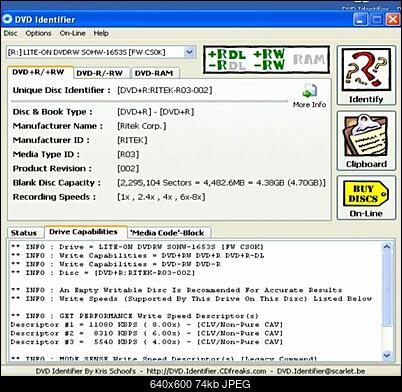Image resolution: width=402 pixels, height=392 pixels.
Task: Open the Help menu
Action: [x=101, y=33]
